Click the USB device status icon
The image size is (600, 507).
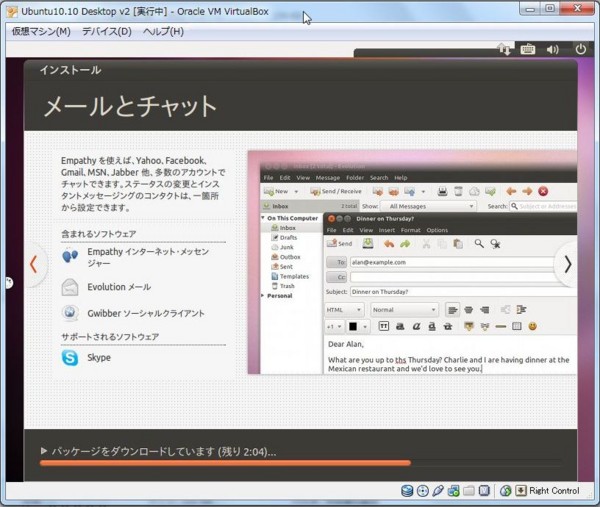coord(438,491)
